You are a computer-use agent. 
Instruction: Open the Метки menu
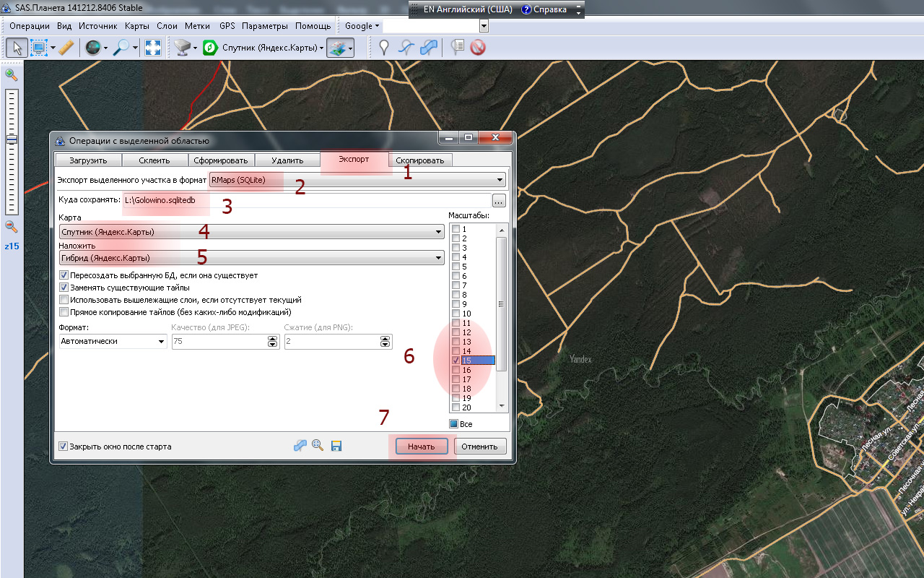[x=197, y=26]
